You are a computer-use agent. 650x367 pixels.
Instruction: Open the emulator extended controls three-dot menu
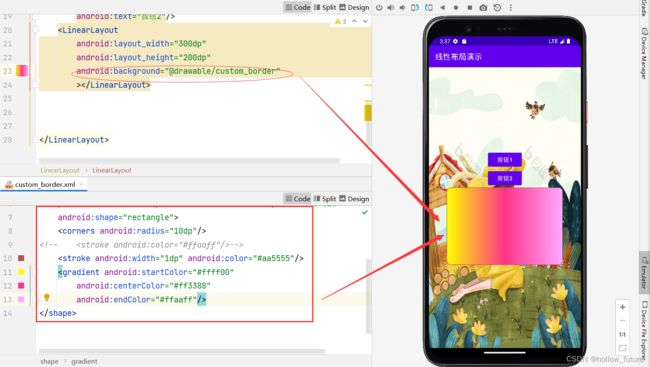point(511,7)
